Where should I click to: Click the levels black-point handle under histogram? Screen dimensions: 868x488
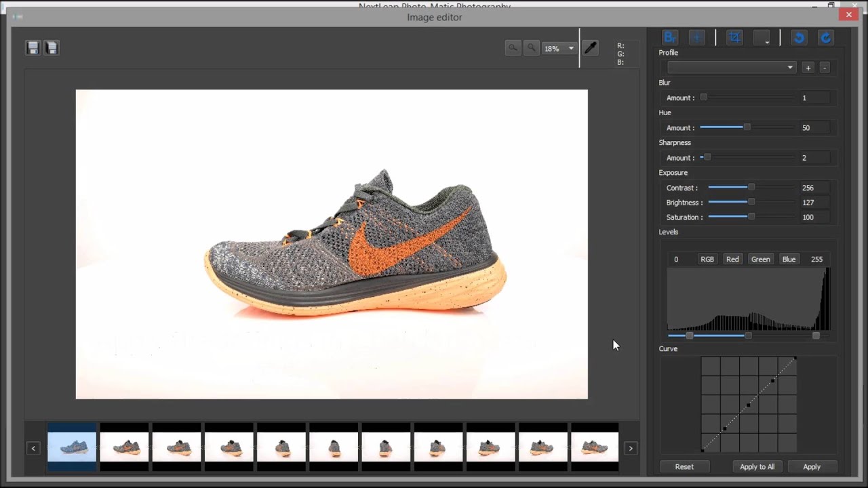(x=690, y=335)
